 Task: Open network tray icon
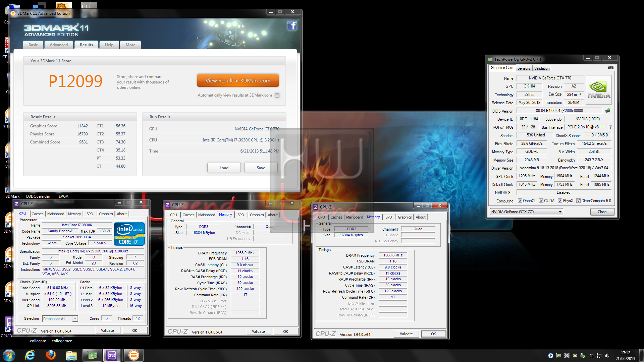click(599, 356)
